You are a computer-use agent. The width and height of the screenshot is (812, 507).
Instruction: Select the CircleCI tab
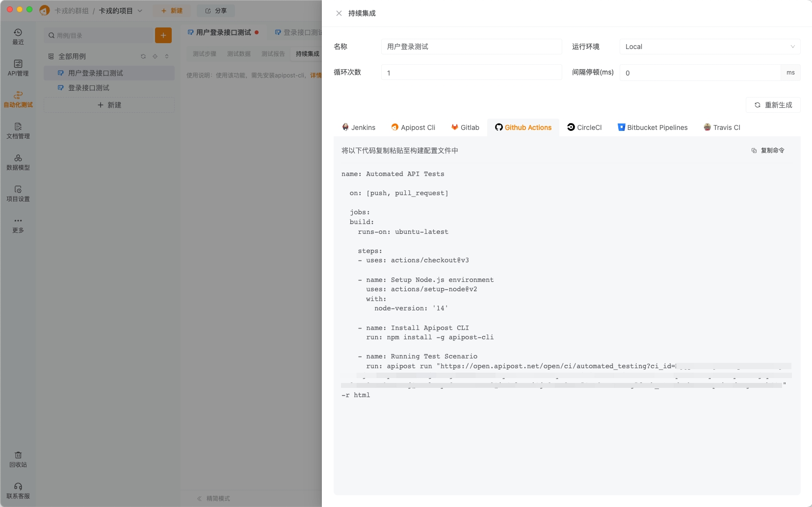[x=584, y=127]
